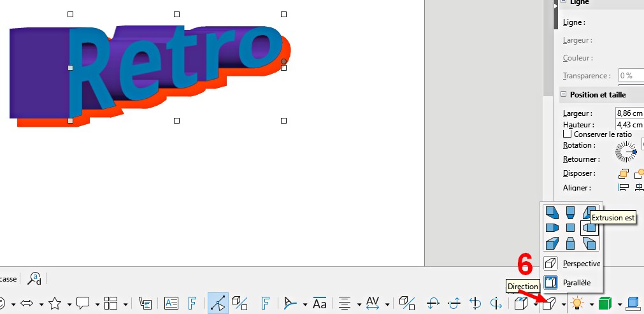
Task: Toggle extrusion icon left of tilt controls
Action: coord(407,303)
